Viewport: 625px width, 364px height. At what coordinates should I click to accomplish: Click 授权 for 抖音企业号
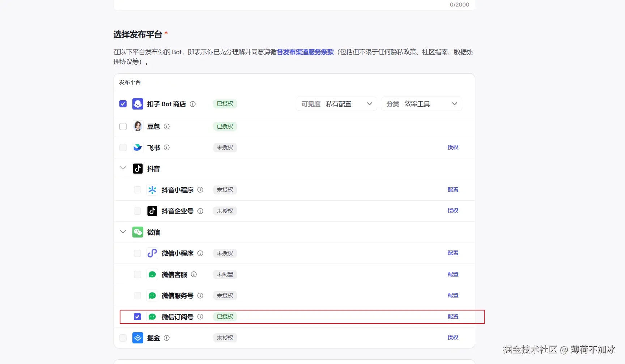point(453,211)
